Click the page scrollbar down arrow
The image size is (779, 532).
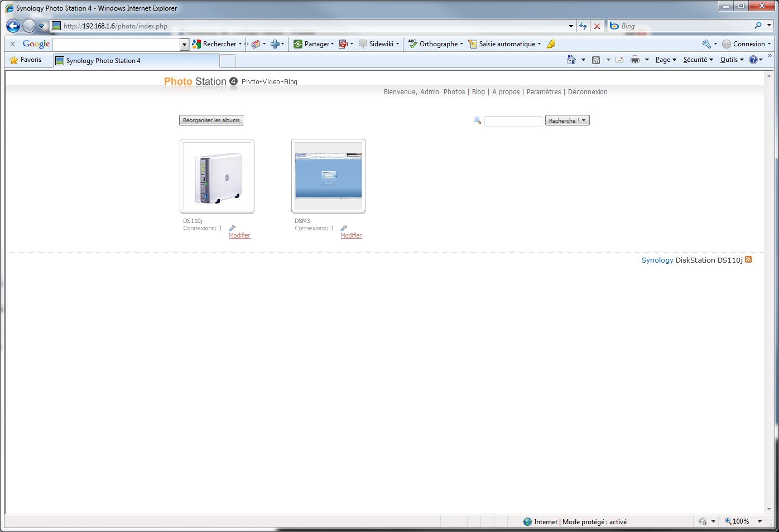(769, 509)
